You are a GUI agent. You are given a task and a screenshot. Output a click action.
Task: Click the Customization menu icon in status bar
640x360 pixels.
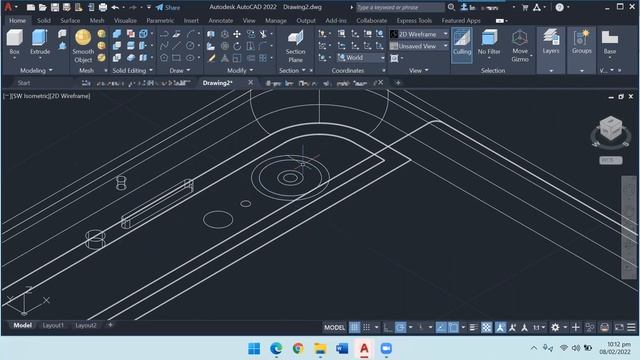(631, 327)
